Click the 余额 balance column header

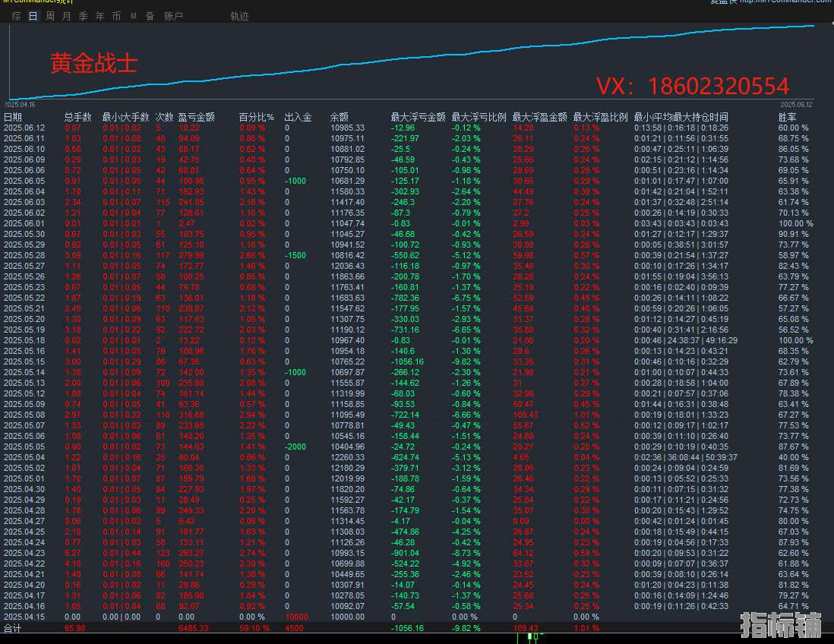[339, 117]
